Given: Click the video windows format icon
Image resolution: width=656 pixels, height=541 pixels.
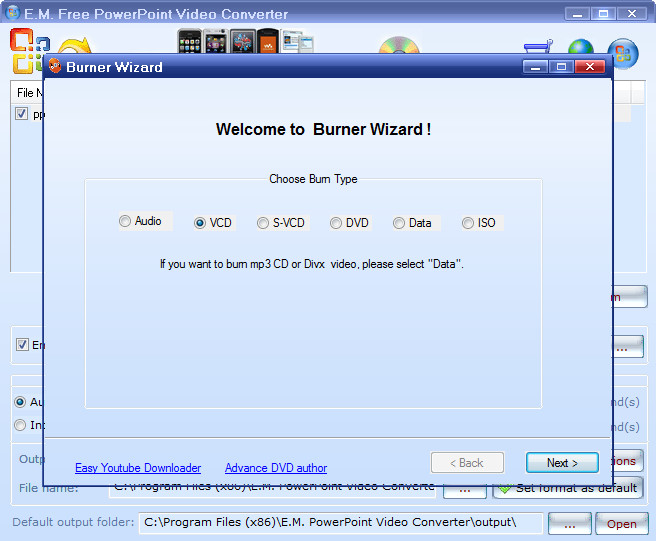Looking at the screenshot, I should point(298,41).
